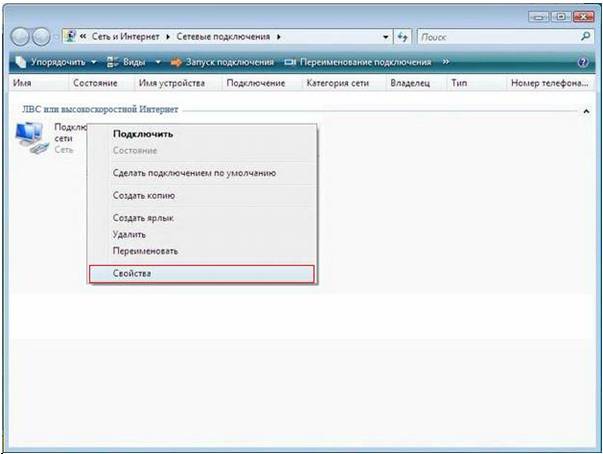Open the Упорядочить menu
603x454 pixels.
pos(55,62)
